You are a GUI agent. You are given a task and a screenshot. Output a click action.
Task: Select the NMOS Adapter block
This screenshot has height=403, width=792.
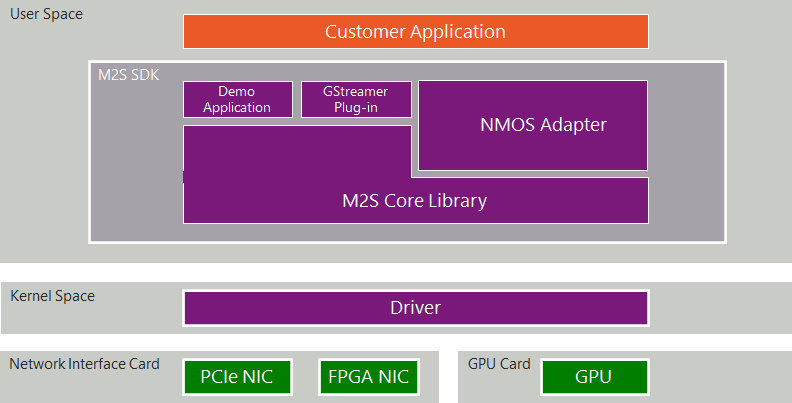click(532, 125)
